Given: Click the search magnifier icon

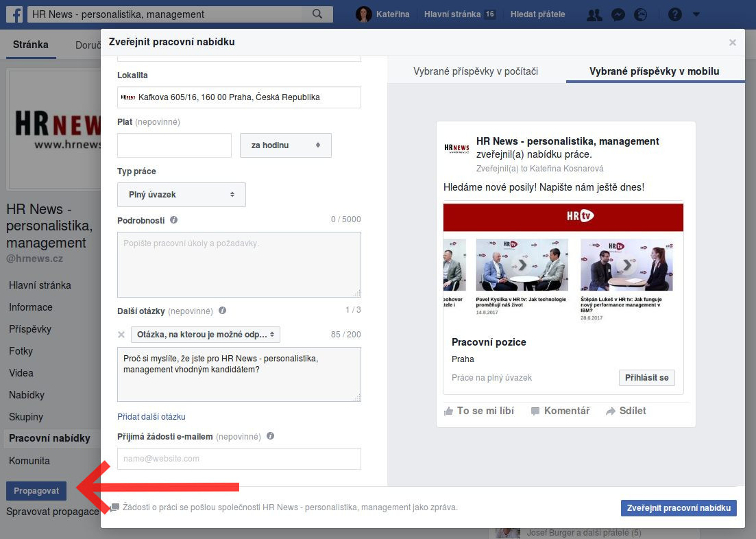Looking at the screenshot, I should [317, 14].
